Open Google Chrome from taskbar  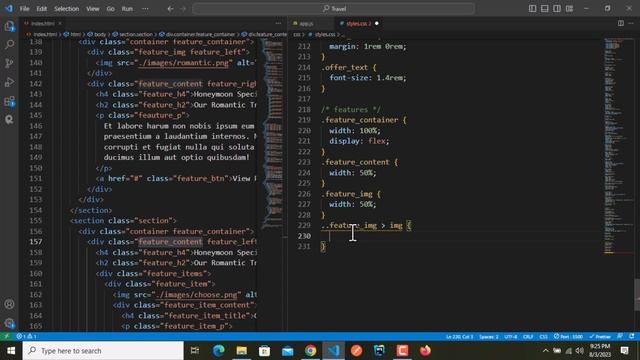(x=310, y=351)
